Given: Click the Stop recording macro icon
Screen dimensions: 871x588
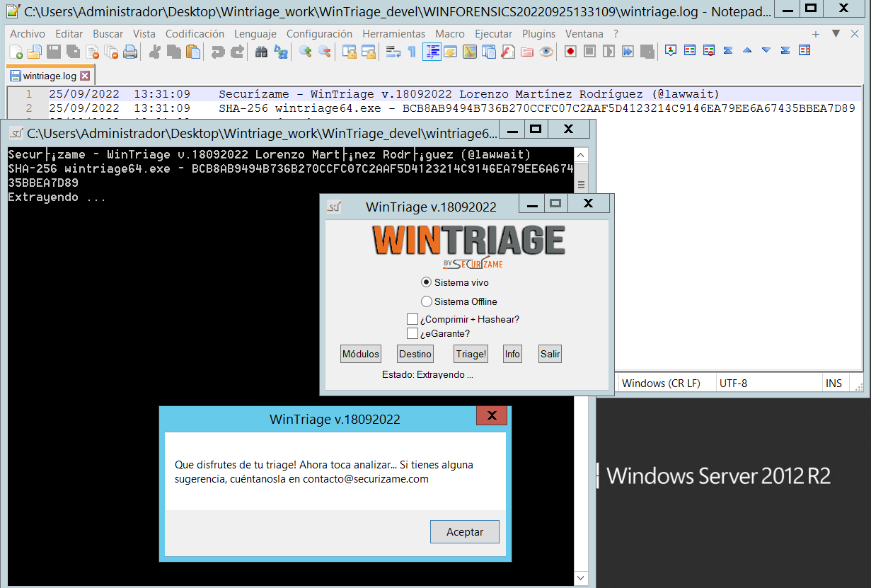Looking at the screenshot, I should point(589,51).
